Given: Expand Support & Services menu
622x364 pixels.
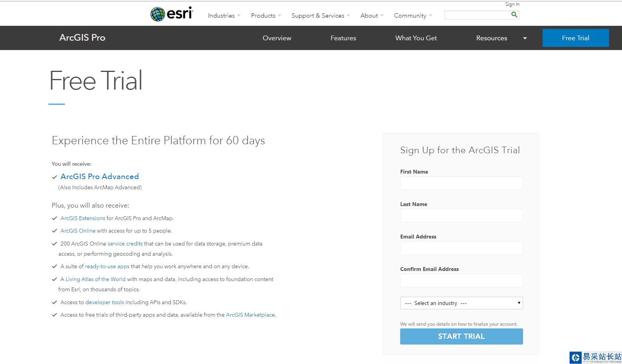Looking at the screenshot, I should [321, 16].
